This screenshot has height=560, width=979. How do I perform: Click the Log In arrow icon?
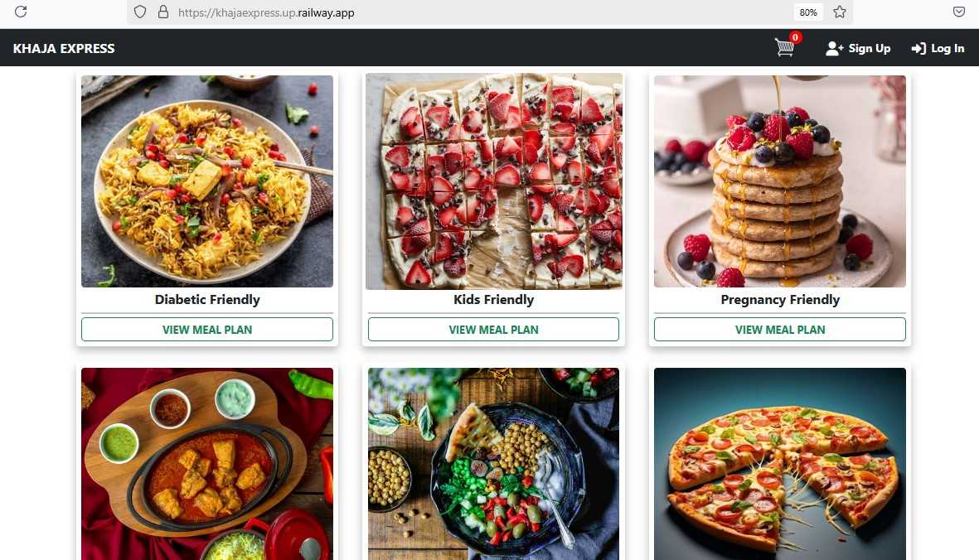point(918,49)
